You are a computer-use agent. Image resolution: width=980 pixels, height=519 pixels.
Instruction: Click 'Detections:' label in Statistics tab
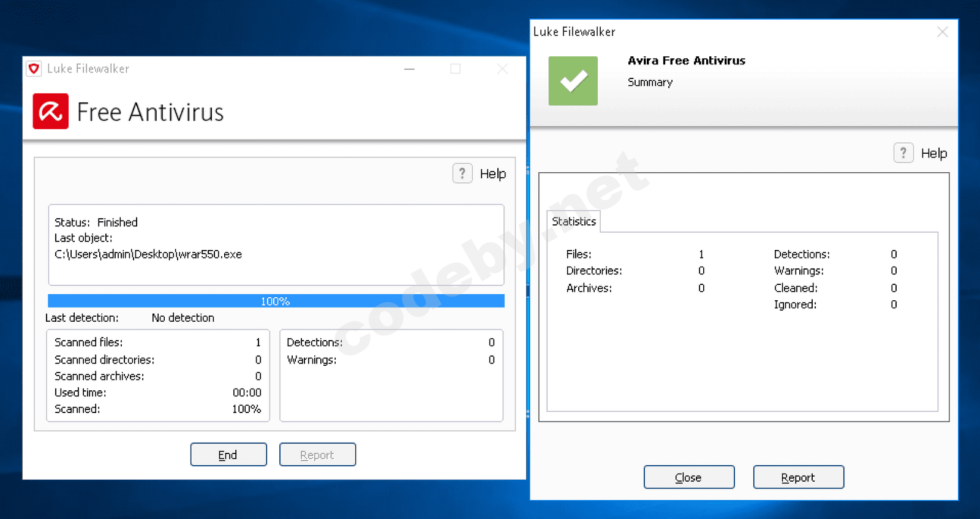pyautogui.click(x=802, y=254)
